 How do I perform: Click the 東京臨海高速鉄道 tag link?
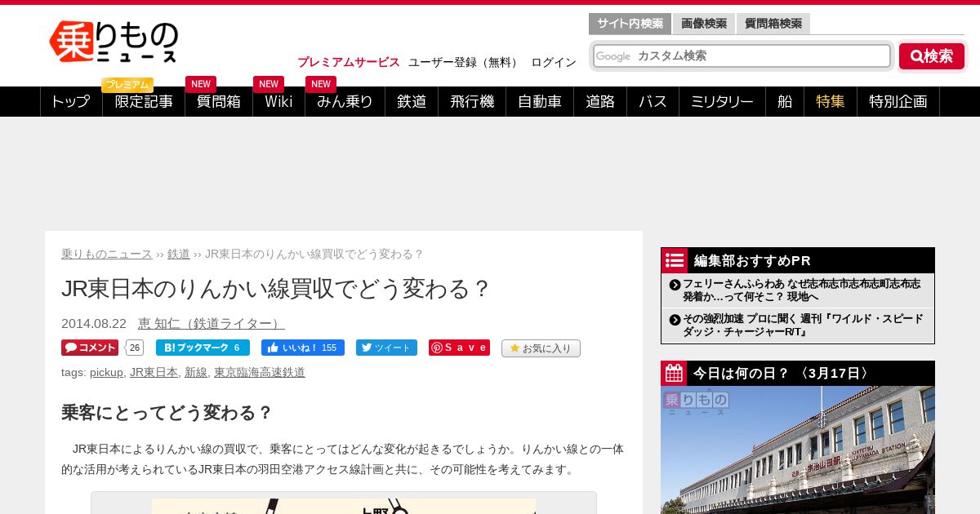(x=260, y=372)
